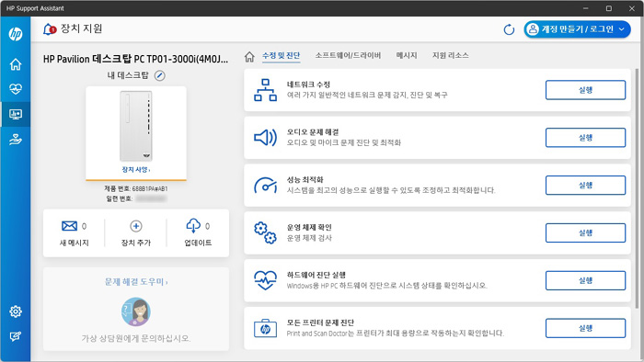Minimize the HP Support Assistant window

tap(586, 8)
